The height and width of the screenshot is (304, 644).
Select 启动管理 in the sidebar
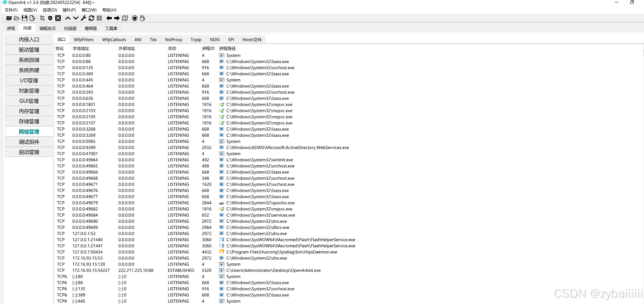pyautogui.click(x=29, y=152)
